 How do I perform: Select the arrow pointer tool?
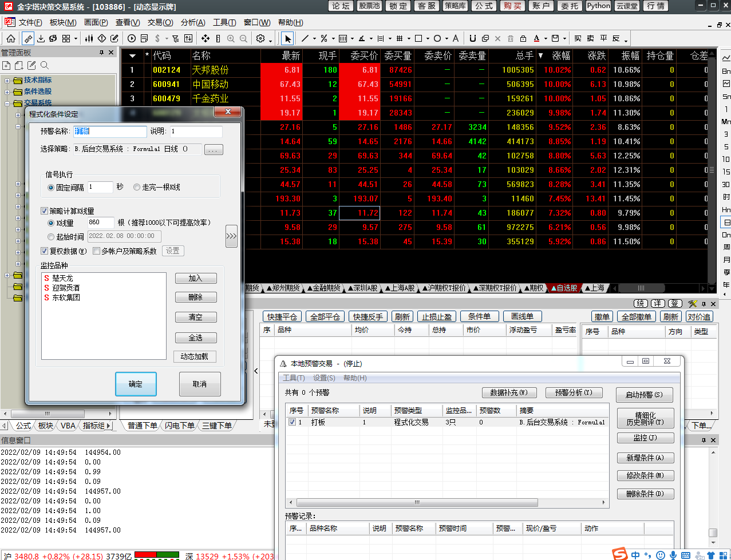click(287, 38)
